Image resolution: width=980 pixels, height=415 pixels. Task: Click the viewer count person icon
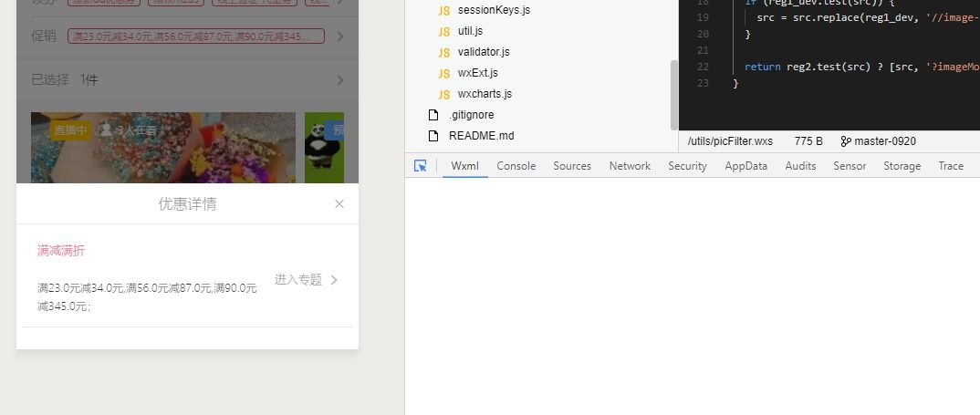pyautogui.click(x=107, y=130)
